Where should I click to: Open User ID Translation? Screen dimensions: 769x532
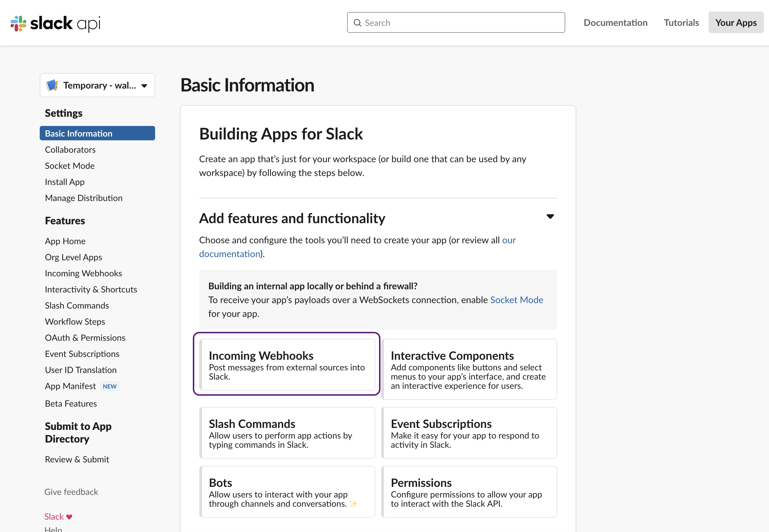(x=81, y=370)
